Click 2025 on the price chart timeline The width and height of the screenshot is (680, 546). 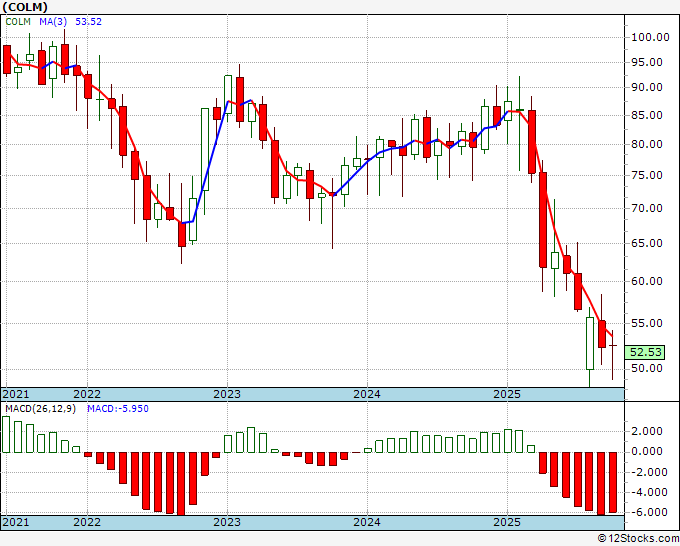tap(507, 394)
